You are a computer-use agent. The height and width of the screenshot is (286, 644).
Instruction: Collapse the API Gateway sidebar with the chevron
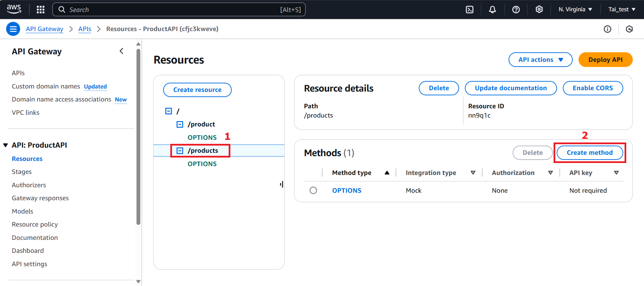(121, 51)
